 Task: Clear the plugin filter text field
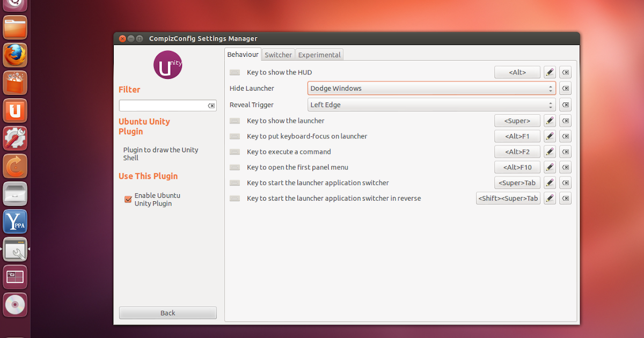[x=212, y=105]
